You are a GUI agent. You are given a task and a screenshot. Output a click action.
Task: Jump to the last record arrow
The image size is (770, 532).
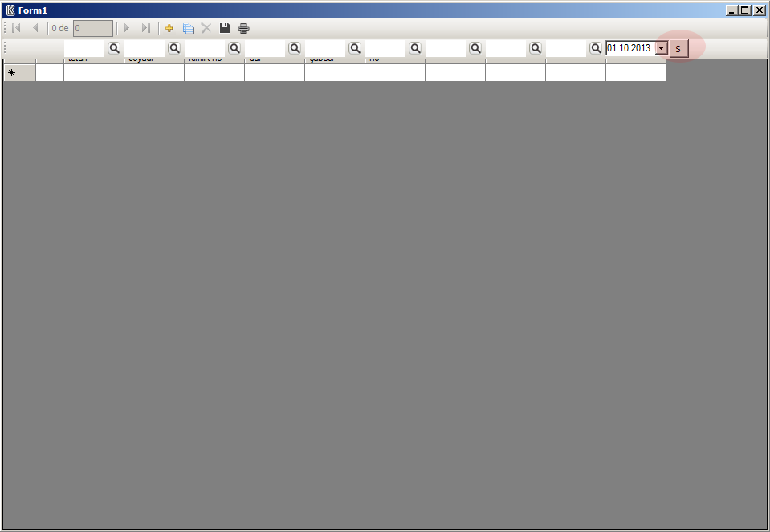146,28
